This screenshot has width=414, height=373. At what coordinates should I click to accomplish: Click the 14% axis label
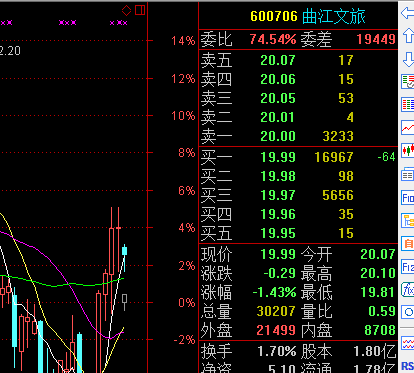pyautogui.click(x=183, y=41)
